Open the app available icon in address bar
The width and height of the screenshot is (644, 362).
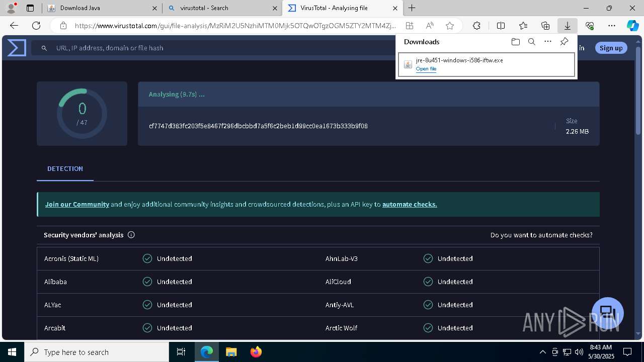click(410, 26)
